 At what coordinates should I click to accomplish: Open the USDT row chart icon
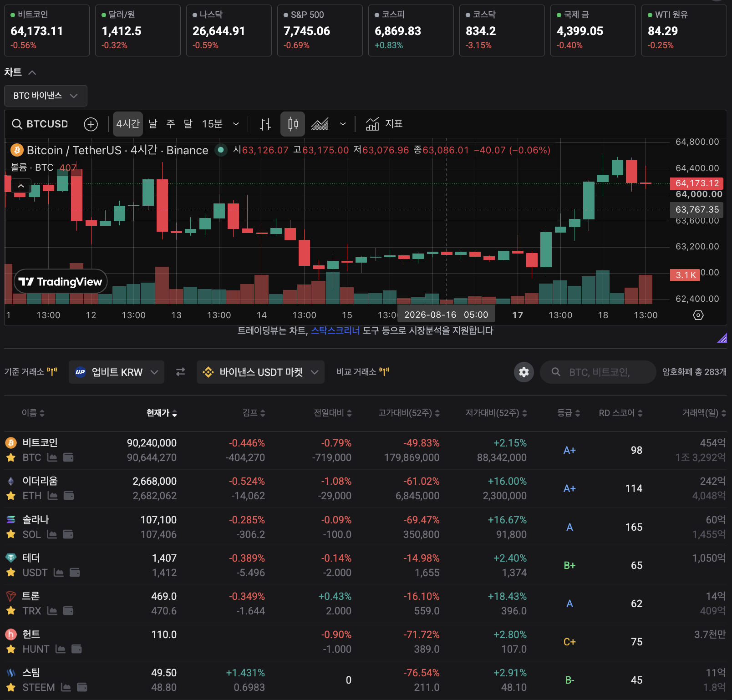[x=59, y=573]
